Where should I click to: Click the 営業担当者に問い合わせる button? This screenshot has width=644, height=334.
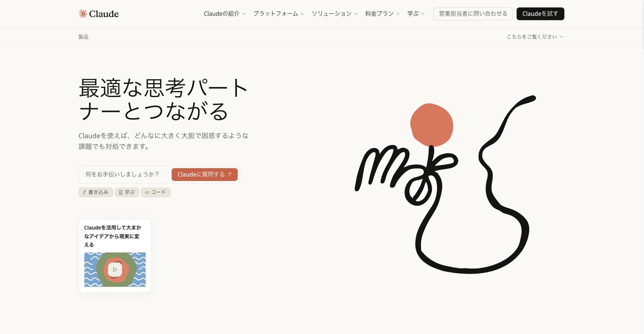[472, 14]
